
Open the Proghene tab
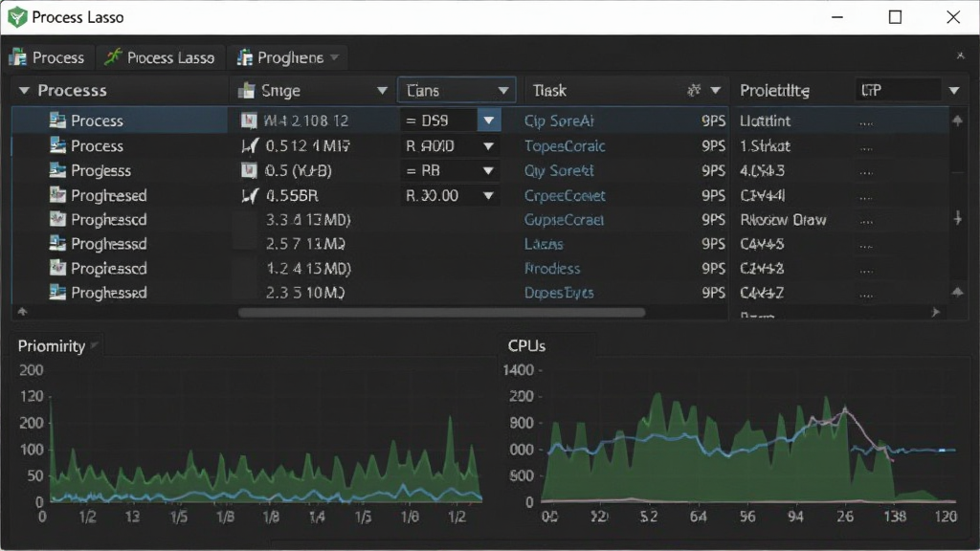tap(287, 57)
